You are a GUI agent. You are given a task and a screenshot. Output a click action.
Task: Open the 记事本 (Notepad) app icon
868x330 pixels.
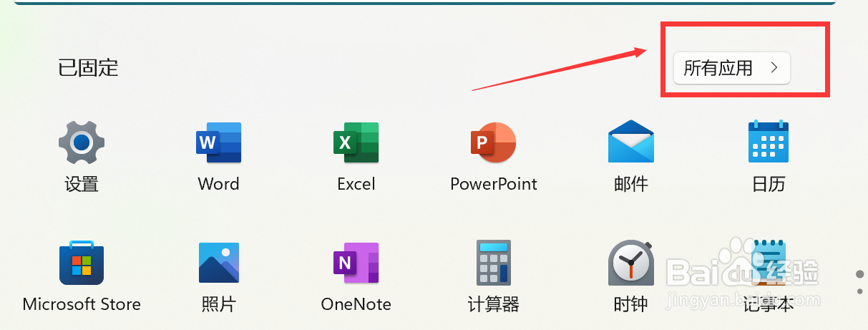[768, 263]
